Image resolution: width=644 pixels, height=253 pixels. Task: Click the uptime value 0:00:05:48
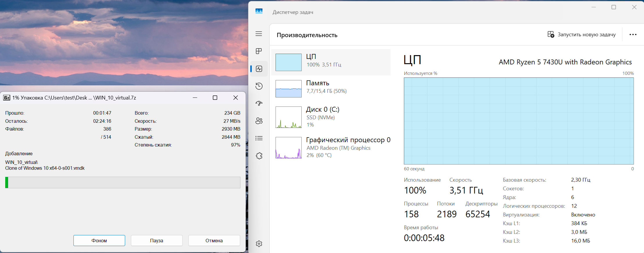coord(424,238)
